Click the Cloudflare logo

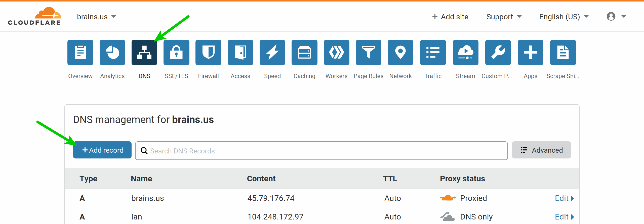point(34,16)
